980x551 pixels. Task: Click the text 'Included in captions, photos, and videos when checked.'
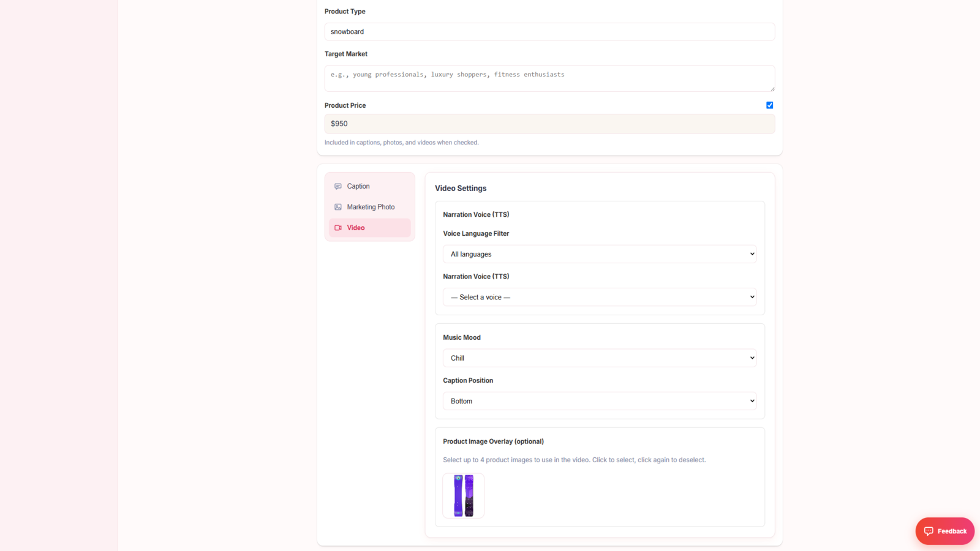point(402,143)
